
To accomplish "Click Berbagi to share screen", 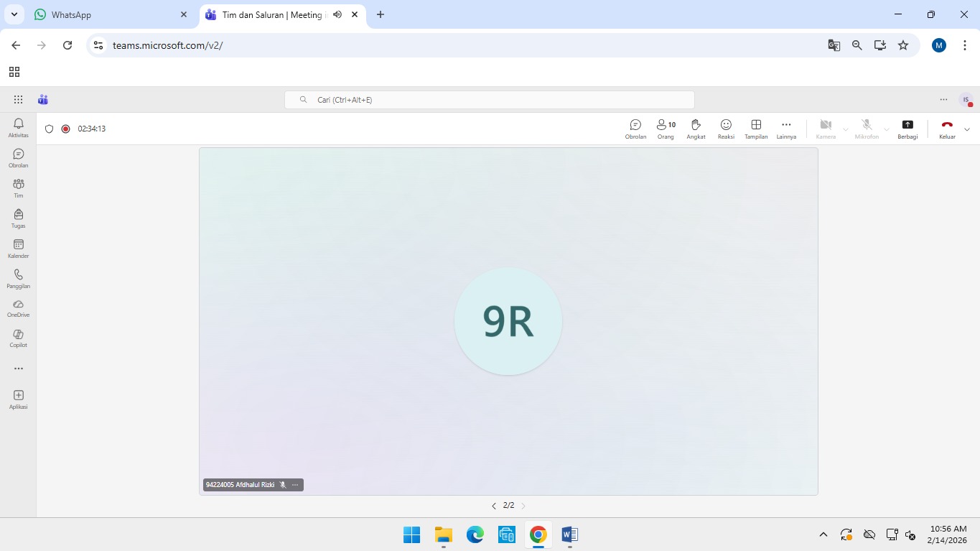I will point(907,129).
